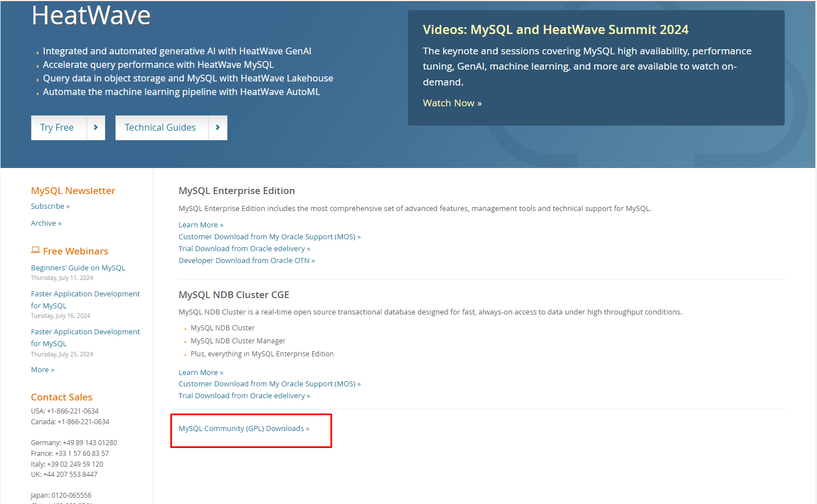Image resolution: width=817 pixels, height=504 pixels.
Task: Click the MySQL Newsletter heading
Action: [73, 191]
